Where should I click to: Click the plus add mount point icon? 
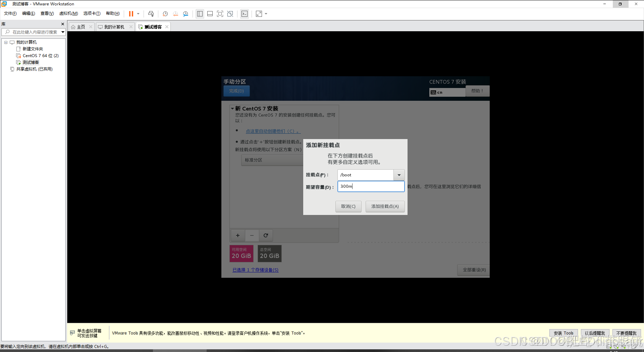pyautogui.click(x=238, y=235)
